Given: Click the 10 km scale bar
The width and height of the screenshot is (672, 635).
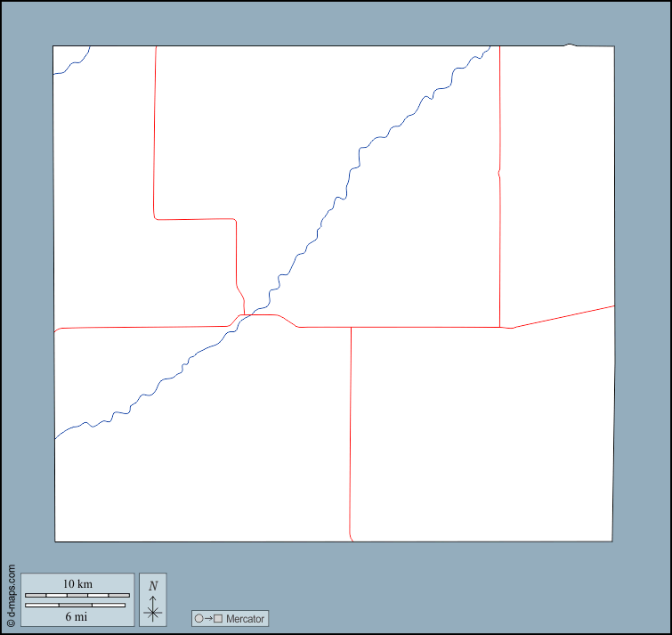Looking at the screenshot, I should [x=77, y=595].
